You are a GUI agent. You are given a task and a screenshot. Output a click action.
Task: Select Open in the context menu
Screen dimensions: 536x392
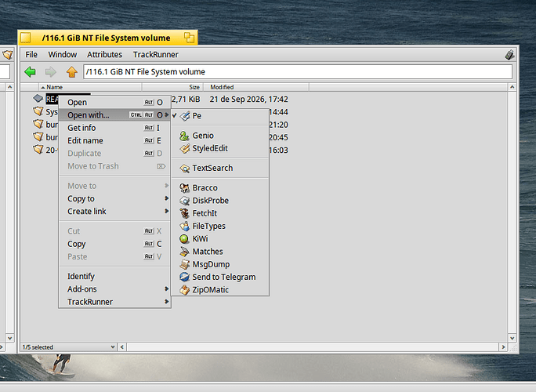coord(114,102)
